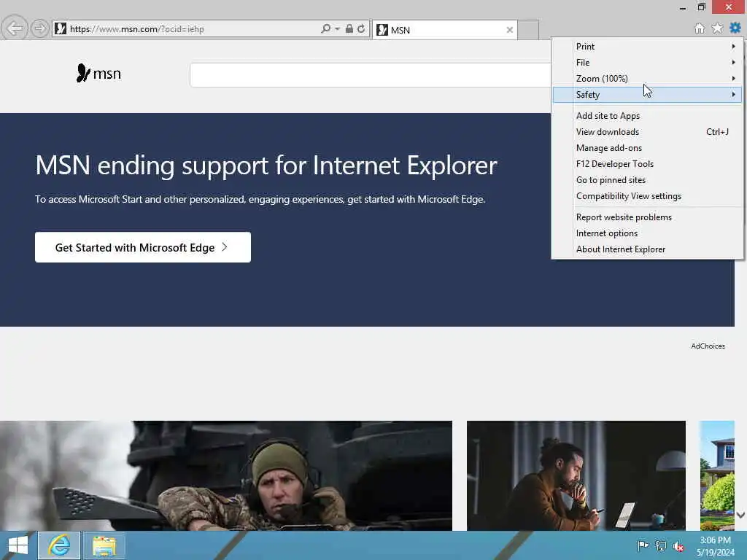Viewport: 747px width, 560px height.
Task: Click Get Started with Microsoft Edge button
Action: coord(143,247)
